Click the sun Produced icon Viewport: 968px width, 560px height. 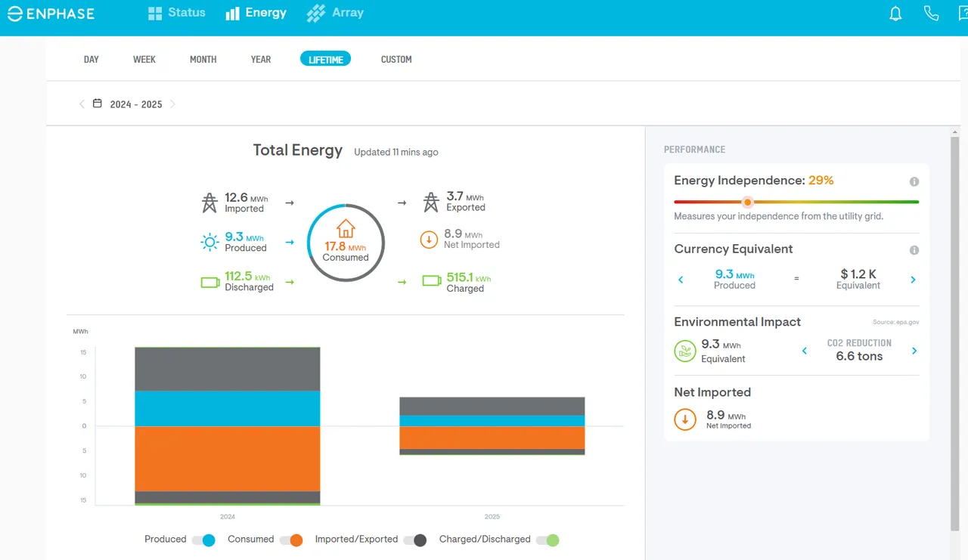(209, 242)
